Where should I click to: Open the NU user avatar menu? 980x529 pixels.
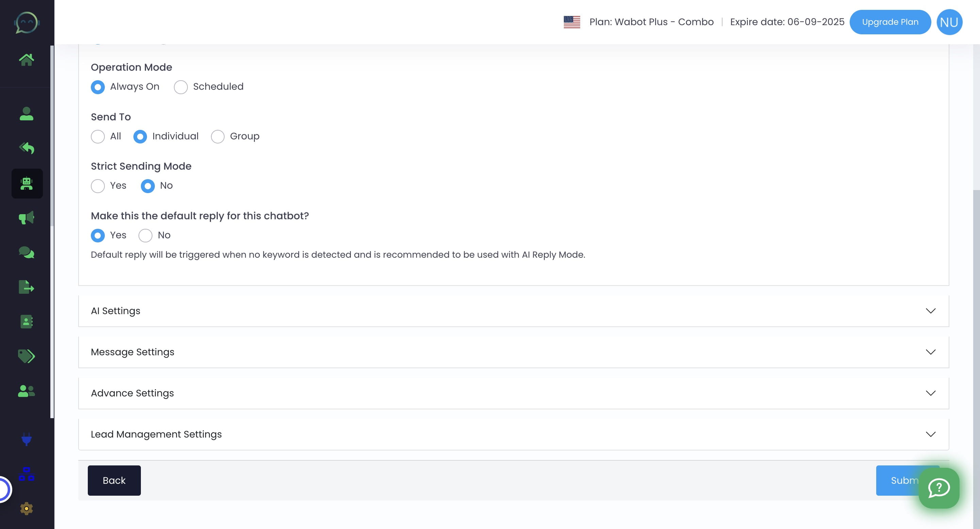tap(949, 22)
